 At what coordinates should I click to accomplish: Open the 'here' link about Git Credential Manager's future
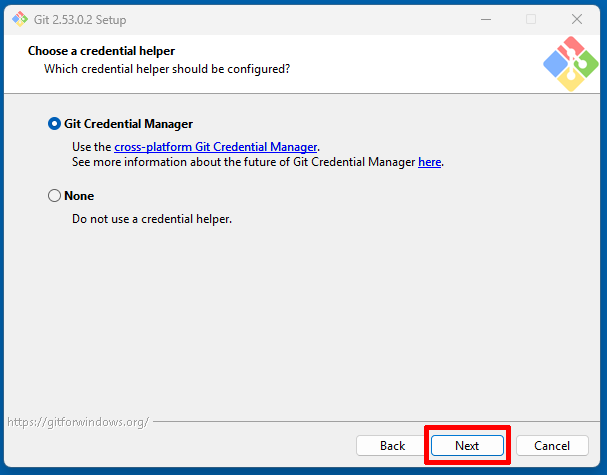(429, 162)
